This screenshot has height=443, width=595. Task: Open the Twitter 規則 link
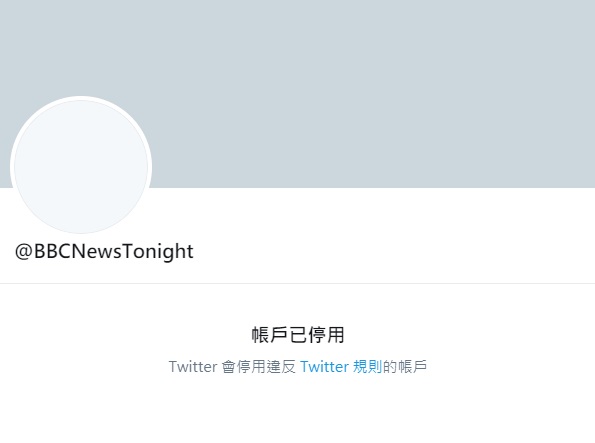pyautogui.click(x=341, y=367)
